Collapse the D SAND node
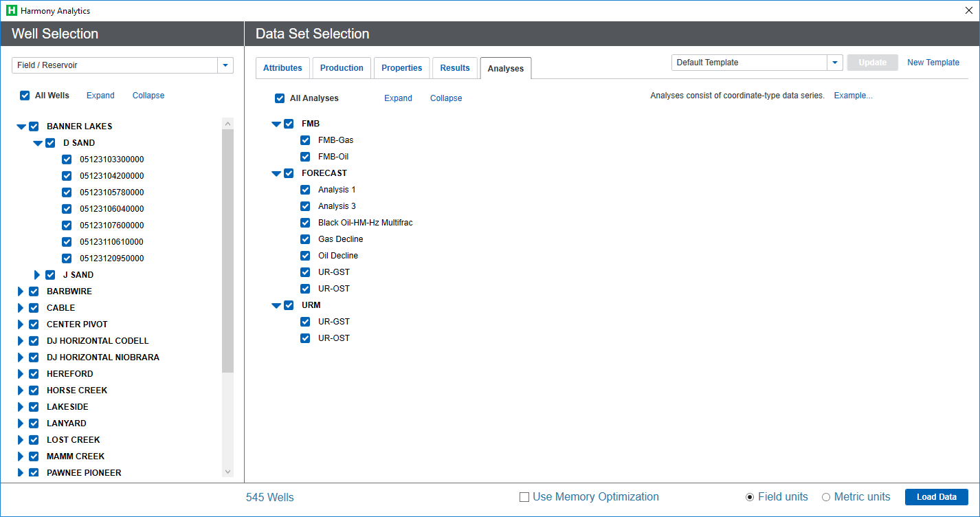The image size is (980, 517). pyautogui.click(x=38, y=143)
